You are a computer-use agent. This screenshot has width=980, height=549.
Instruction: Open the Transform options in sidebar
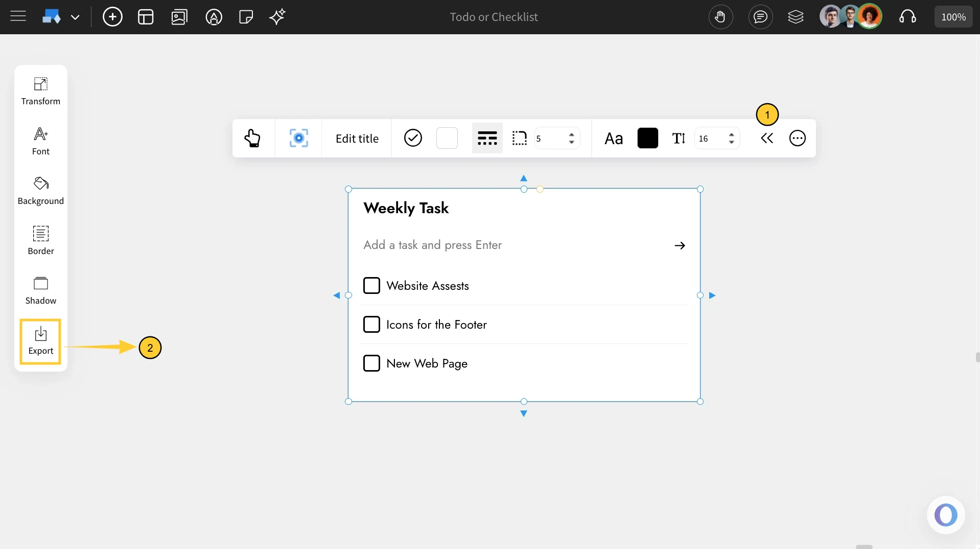[40, 91]
